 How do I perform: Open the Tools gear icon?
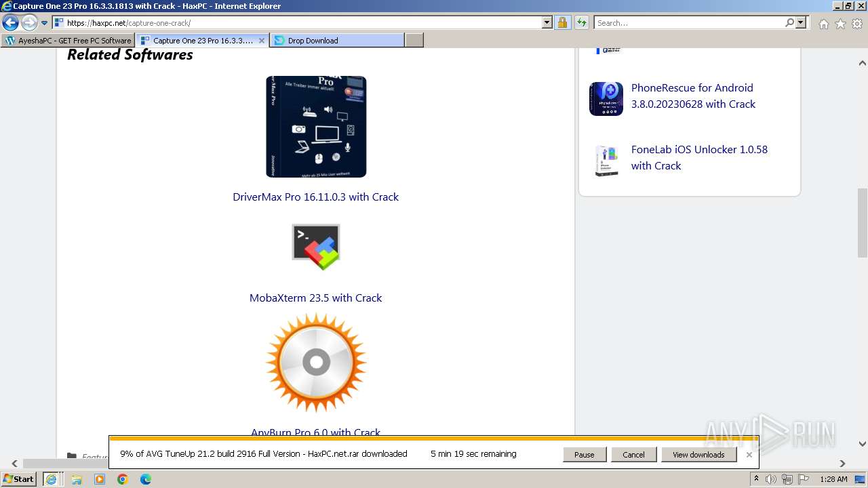tap(857, 24)
